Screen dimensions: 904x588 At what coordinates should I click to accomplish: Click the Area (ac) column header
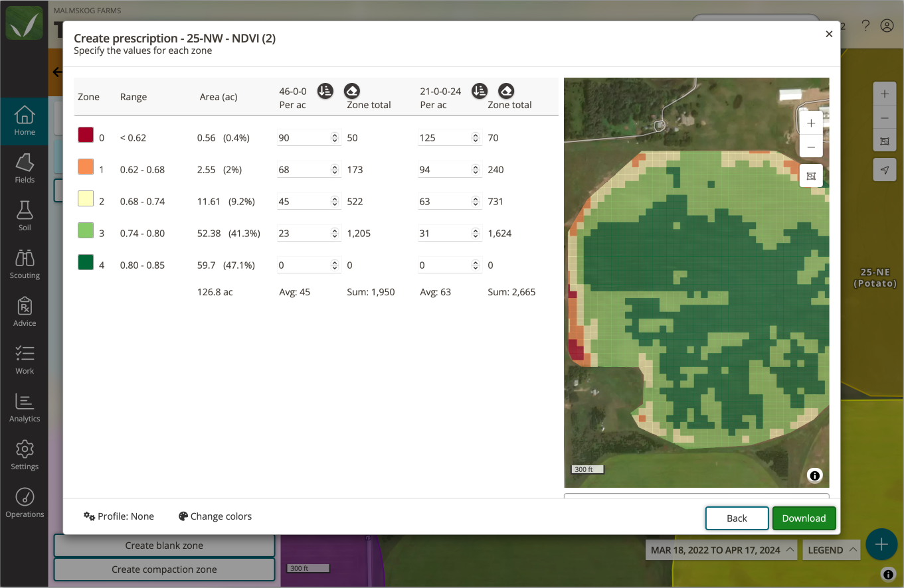(x=219, y=97)
